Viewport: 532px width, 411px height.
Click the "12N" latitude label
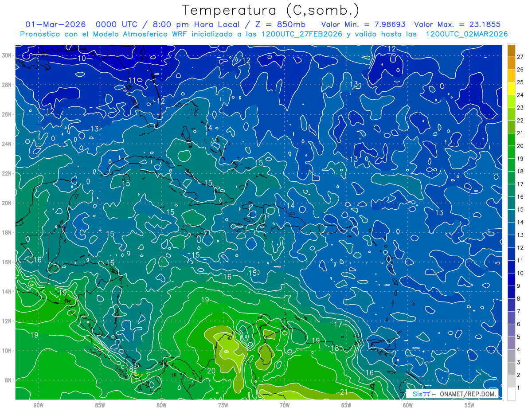coord(7,321)
